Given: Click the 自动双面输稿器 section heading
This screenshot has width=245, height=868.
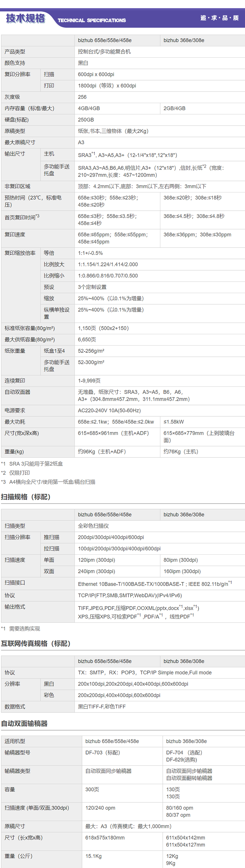Looking at the screenshot, I should 24,723.
